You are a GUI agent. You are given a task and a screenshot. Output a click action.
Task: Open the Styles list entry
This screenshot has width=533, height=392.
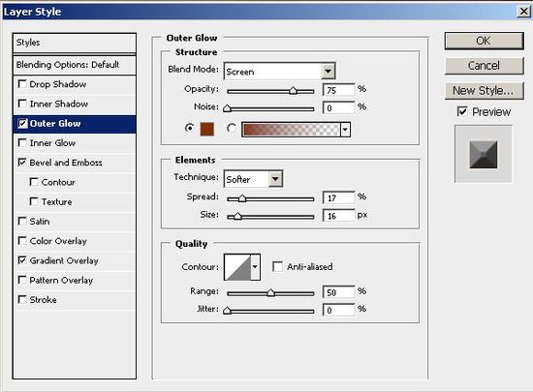click(75, 43)
